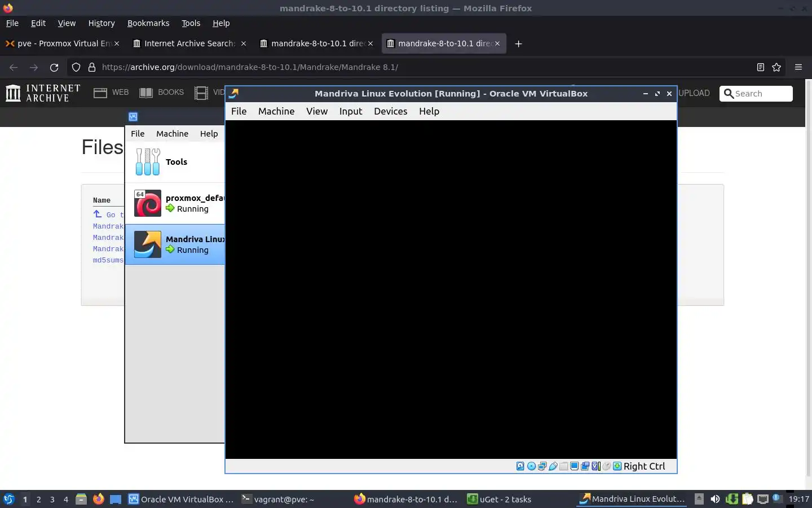812x508 pixels.
Task: Bookmark this page with the star icon
Action: tap(776, 67)
